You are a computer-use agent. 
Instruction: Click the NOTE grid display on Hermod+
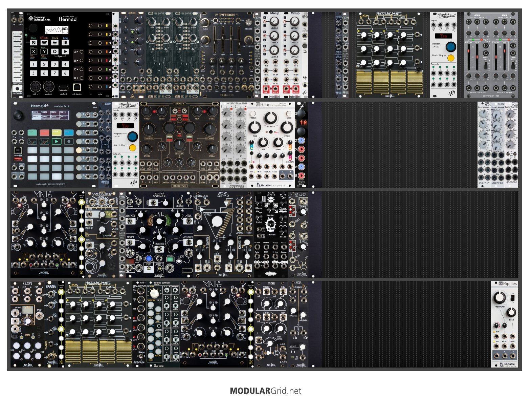pyautogui.click(x=50, y=114)
